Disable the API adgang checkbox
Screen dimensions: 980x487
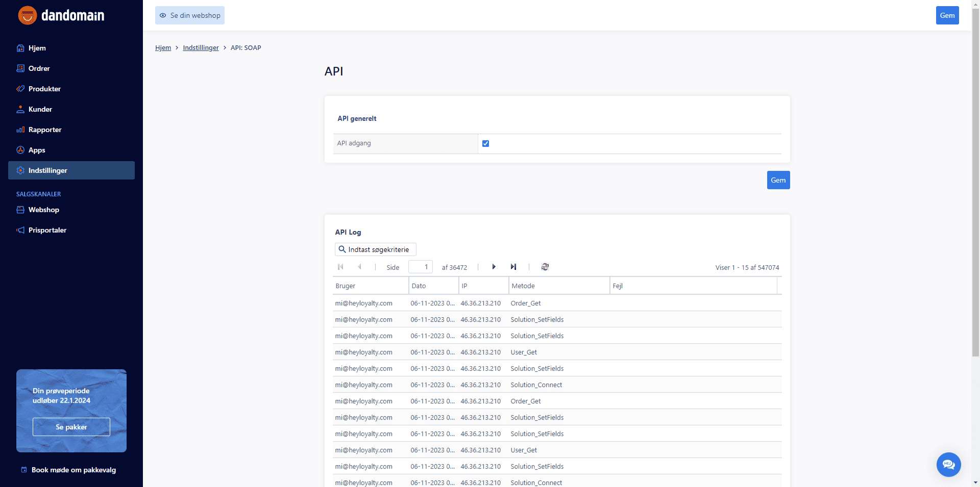(x=485, y=143)
